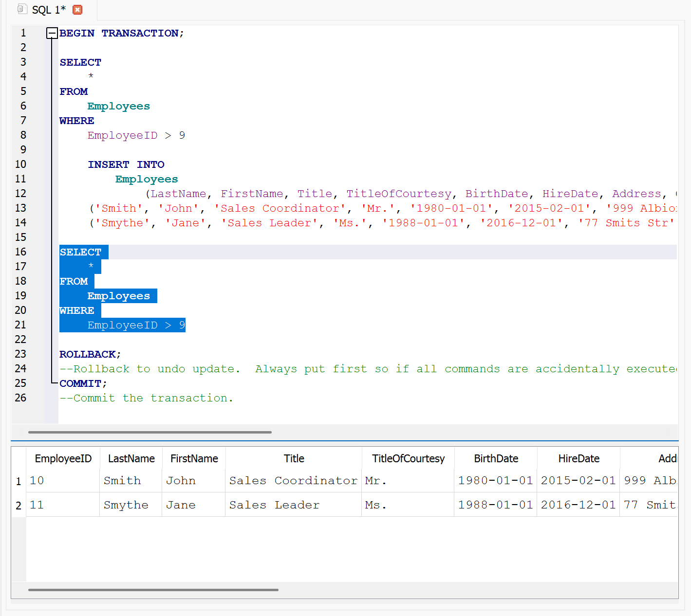
Task: Click the HireDate column header
Action: [x=579, y=458]
